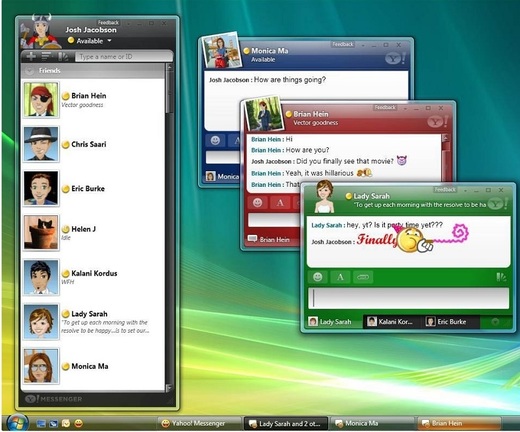Click the contact list scrollbar thumb
Image resolution: width=520 pixels, height=432 pixels.
(169, 92)
